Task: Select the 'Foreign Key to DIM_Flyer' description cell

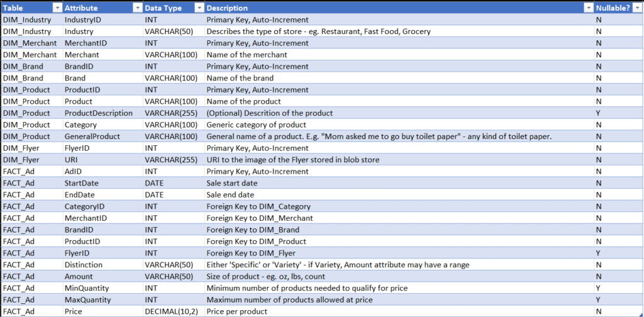Action: click(x=399, y=253)
